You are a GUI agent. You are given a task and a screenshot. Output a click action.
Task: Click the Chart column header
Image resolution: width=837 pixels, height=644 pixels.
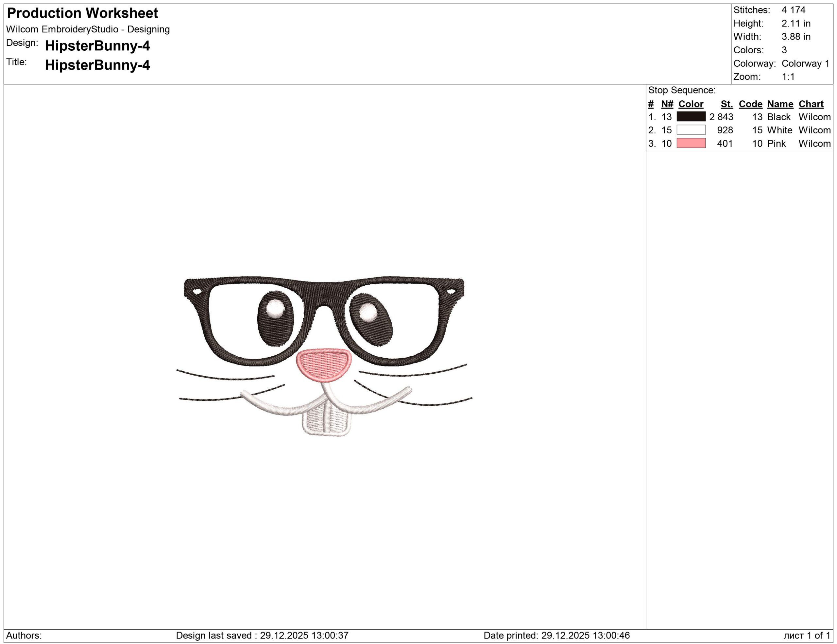(811, 104)
